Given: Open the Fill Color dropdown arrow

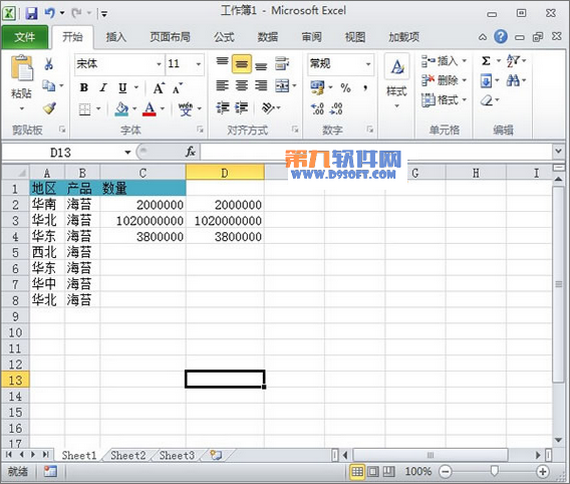Looking at the screenshot, I should pos(135,109).
